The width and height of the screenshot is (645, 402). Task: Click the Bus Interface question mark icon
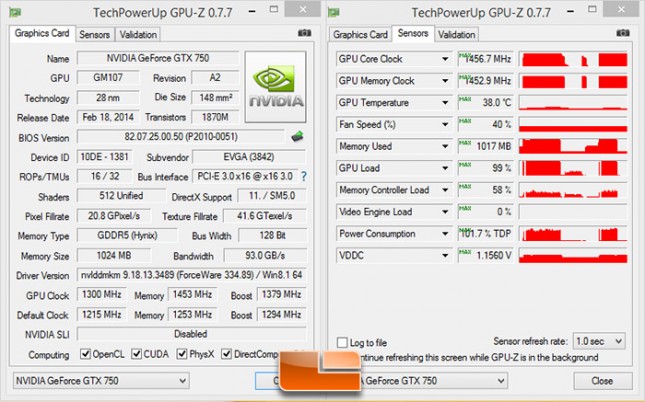[304, 177]
